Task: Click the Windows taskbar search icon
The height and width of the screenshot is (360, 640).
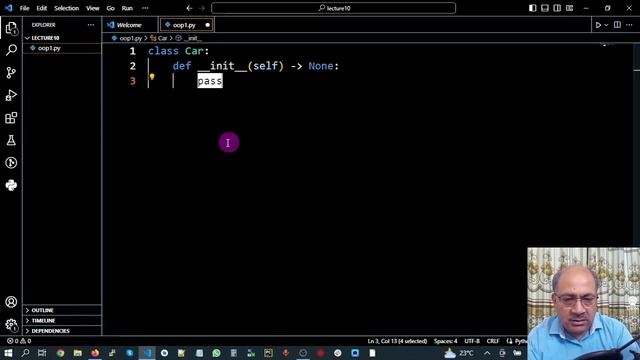Action: 25,353
